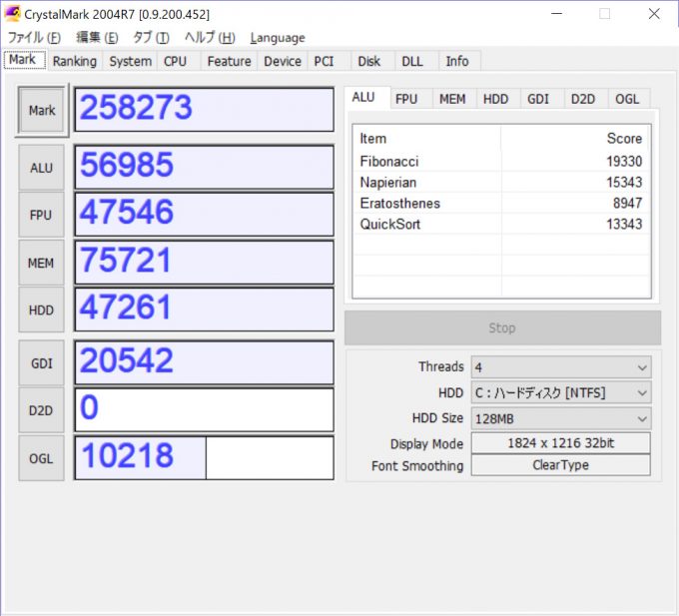Start the HDD benchmark button
This screenshot has height=616, width=679.
(42, 309)
